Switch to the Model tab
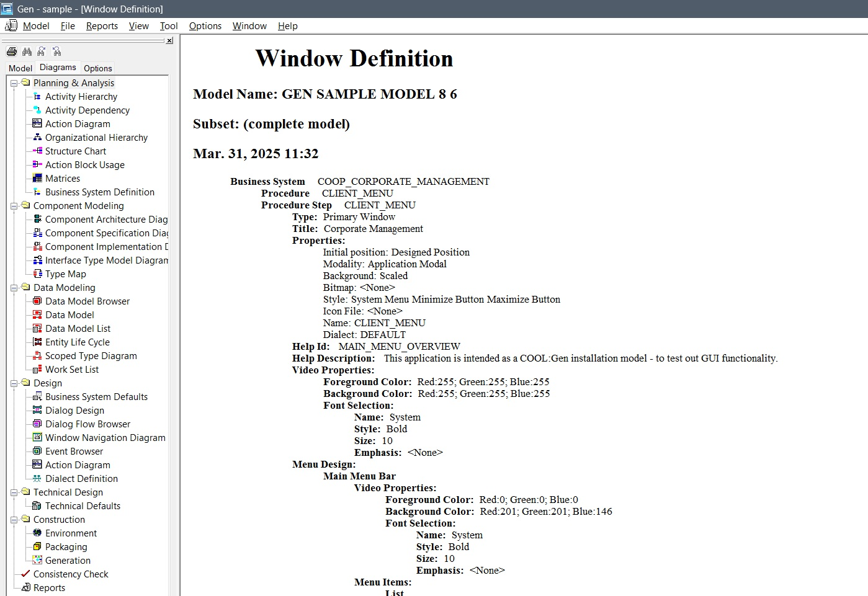The height and width of the screenshot is (596, 868). [x=20, y=68]
